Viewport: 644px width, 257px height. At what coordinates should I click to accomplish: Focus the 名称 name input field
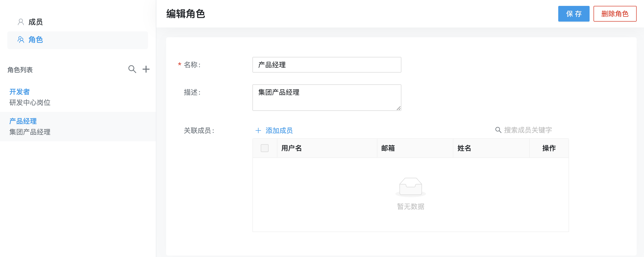[x=327, y=65]
